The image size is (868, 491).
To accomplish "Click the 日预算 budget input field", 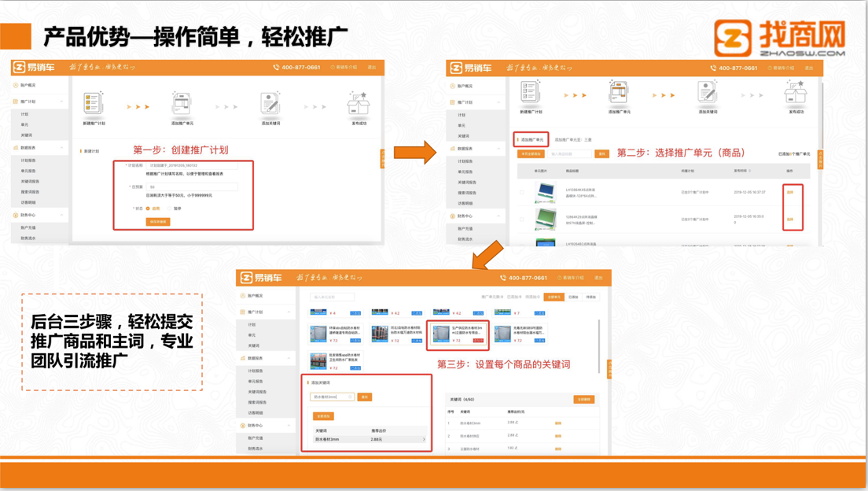I will coord(192,187).
